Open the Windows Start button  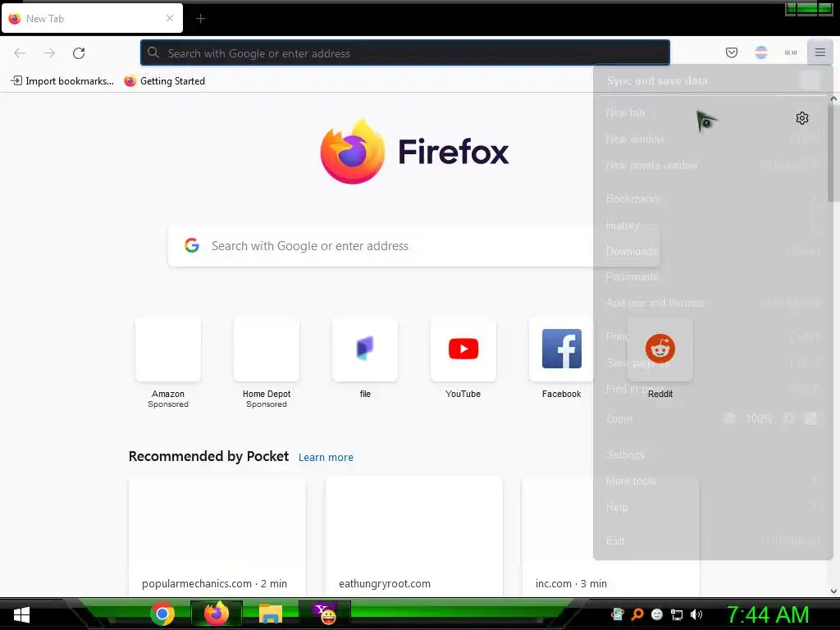[21, 614]
